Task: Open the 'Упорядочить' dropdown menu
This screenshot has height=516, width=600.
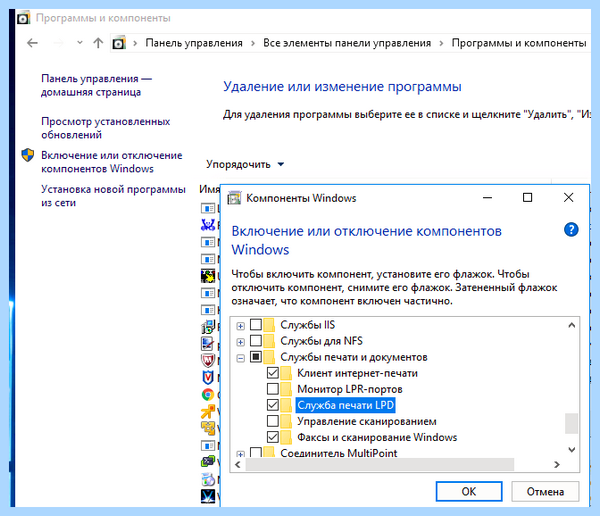Action: [245, 164]
